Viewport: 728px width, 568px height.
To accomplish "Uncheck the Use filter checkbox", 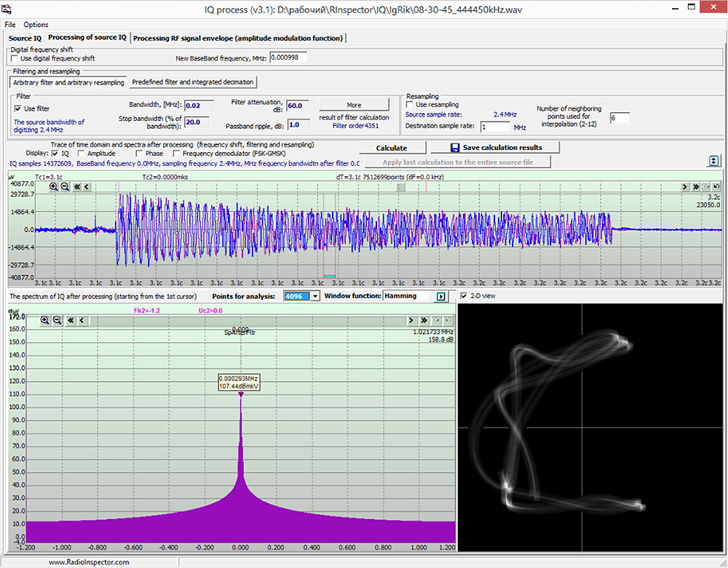I will click(x=18, y=109).
